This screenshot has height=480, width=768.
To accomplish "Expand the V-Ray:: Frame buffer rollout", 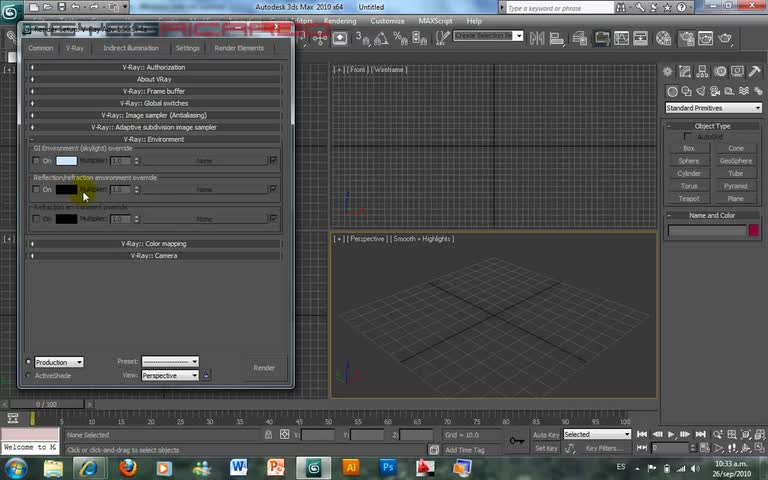I will (154, 91).
